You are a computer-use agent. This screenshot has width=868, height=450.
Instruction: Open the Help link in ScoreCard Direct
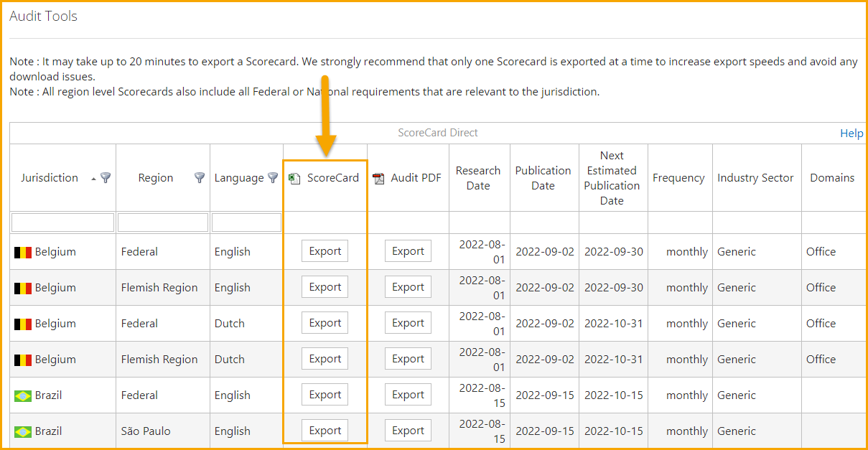click(x=851, y=133)
